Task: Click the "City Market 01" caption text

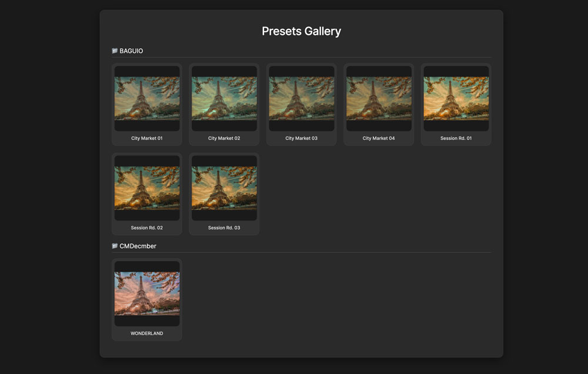Action: click(147, 138)
